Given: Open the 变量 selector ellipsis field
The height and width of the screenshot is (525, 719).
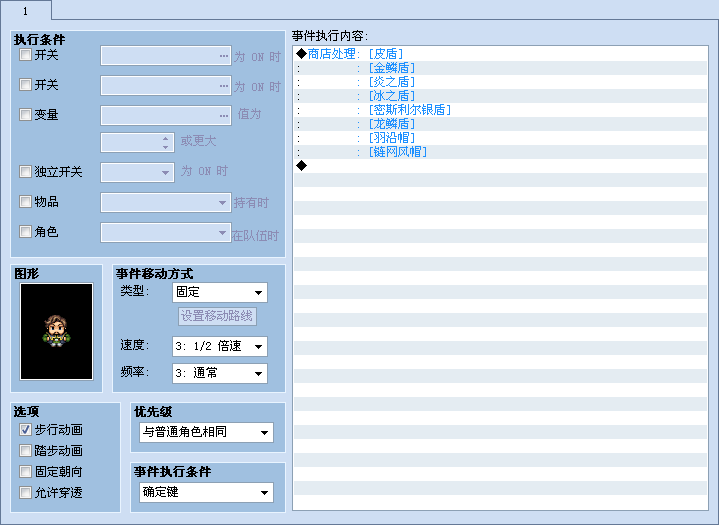Looking at the screenshot, I should (166, 116).
